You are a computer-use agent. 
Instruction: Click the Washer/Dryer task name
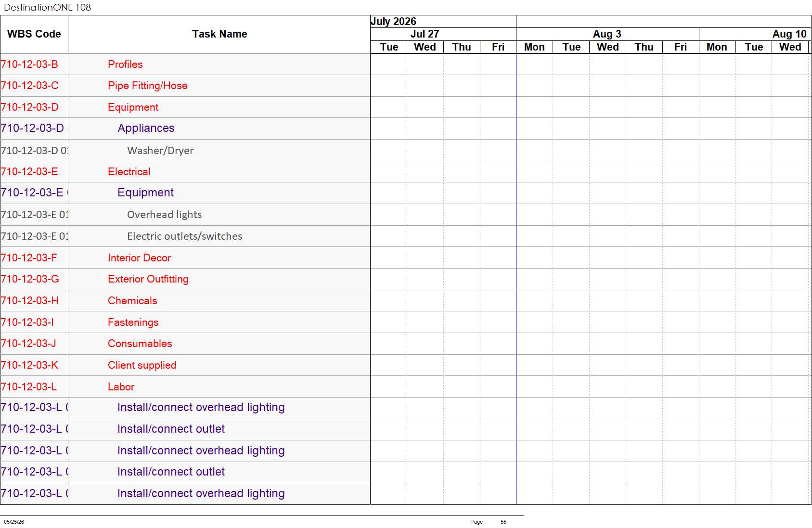[x=160, y=151]
